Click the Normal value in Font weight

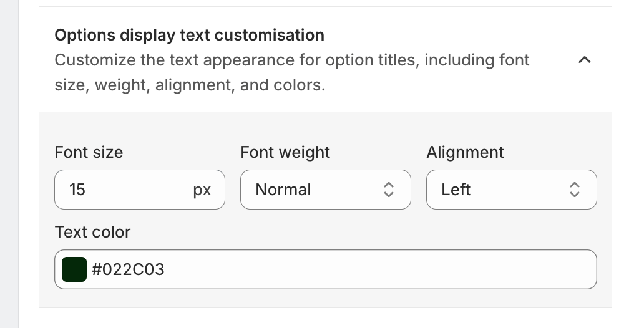(283, 190)
